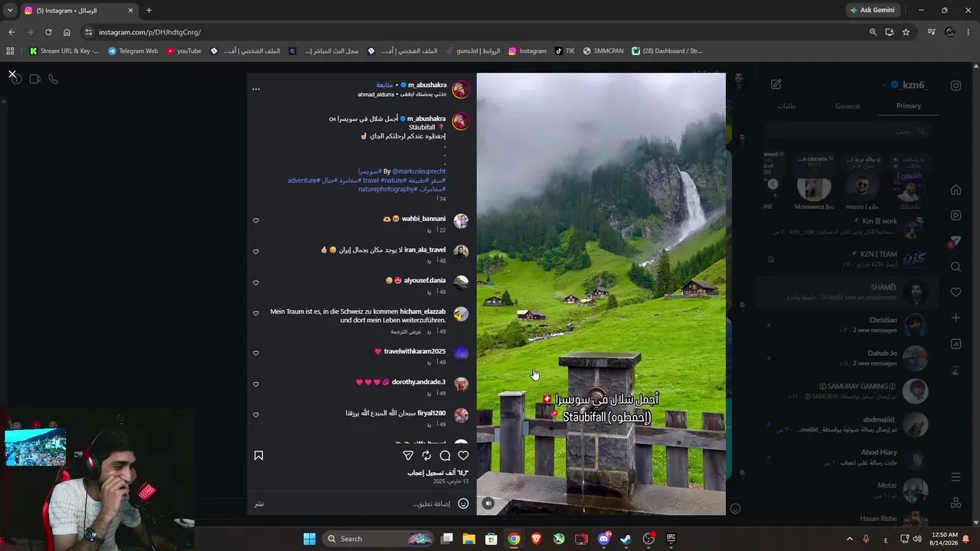Like travelwithkaram2025's comment

point(256,353)
